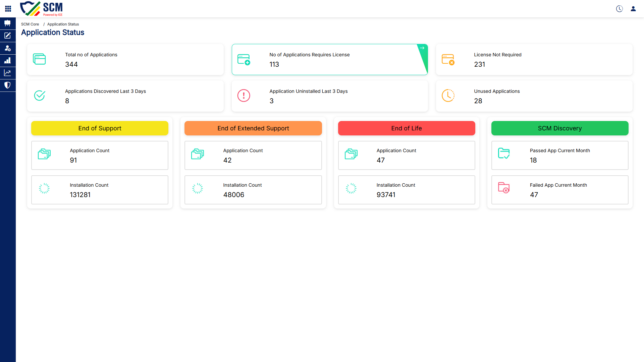Open the Total no of Applications card

point(125,59)
